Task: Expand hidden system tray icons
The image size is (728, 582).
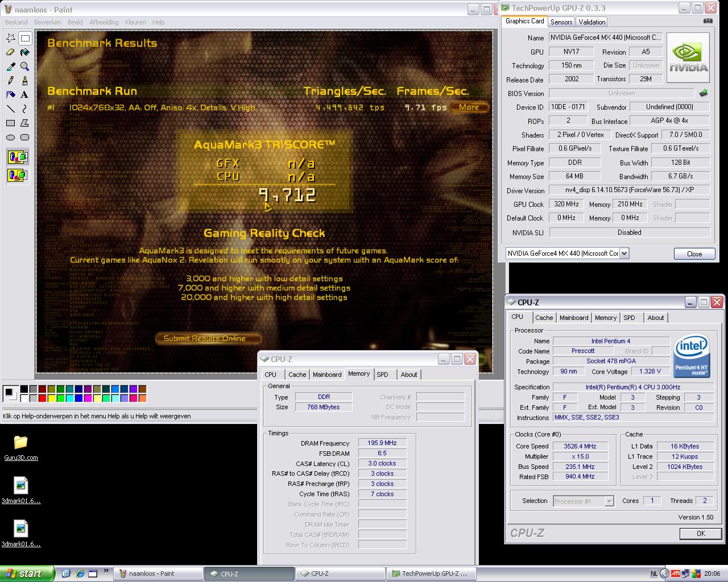Action: click(664, 573)
